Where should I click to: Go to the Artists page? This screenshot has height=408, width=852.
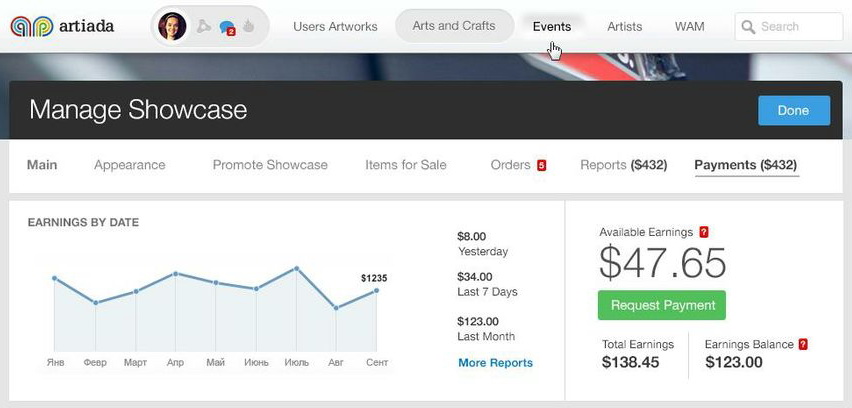[x=624, y=27]
